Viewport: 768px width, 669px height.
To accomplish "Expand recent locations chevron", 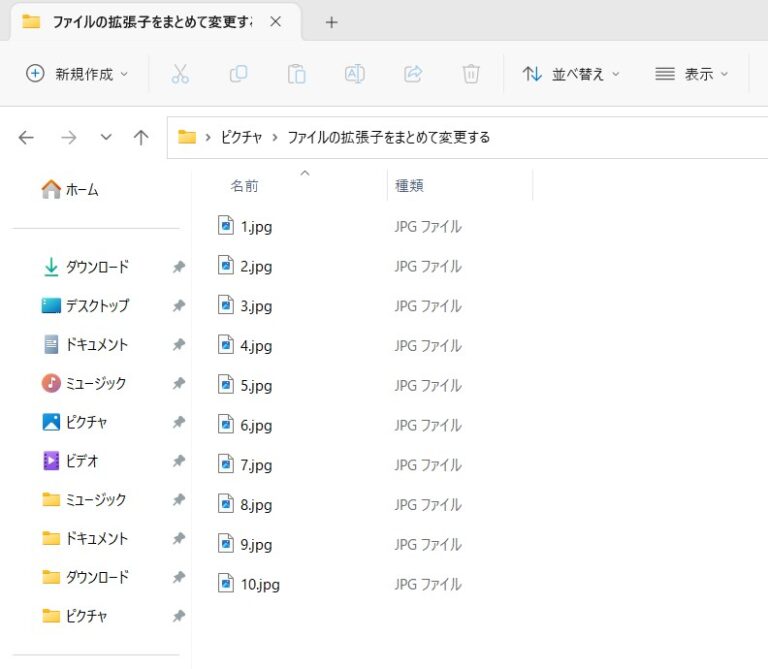I will [x=106, y=138].
